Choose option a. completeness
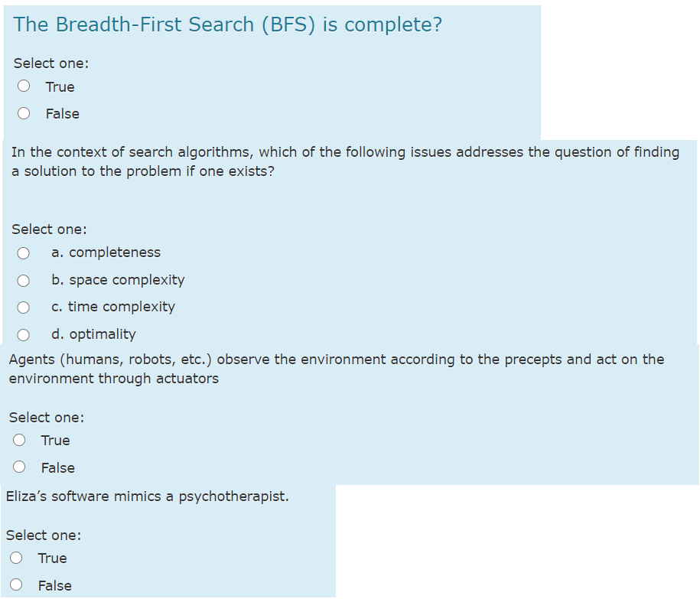Viewport: 700px width, 599px height. [x=23, y=252]
